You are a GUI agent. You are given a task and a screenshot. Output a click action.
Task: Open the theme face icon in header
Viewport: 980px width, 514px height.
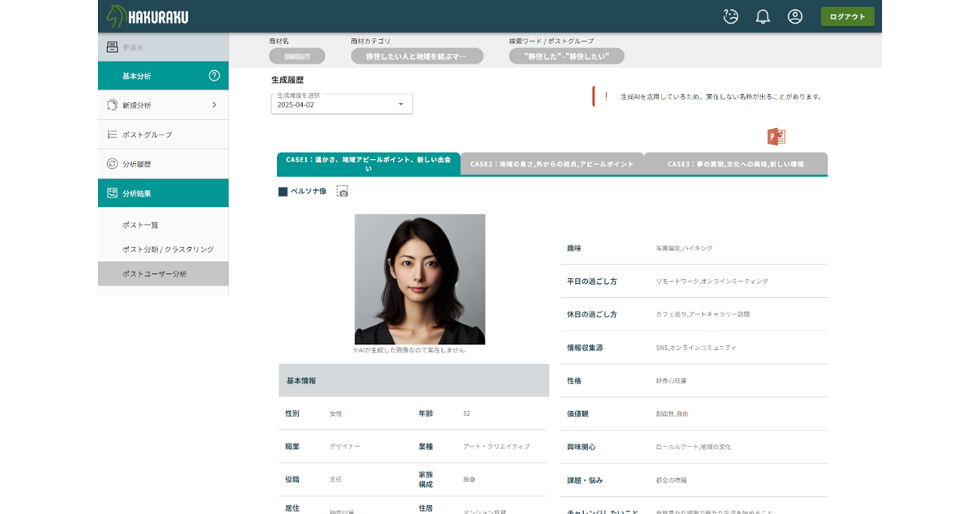[x=731, y=16]
